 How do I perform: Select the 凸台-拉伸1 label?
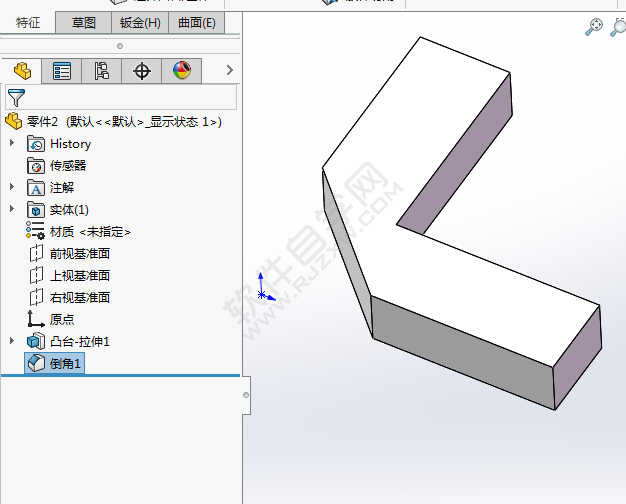pos(80,341)
